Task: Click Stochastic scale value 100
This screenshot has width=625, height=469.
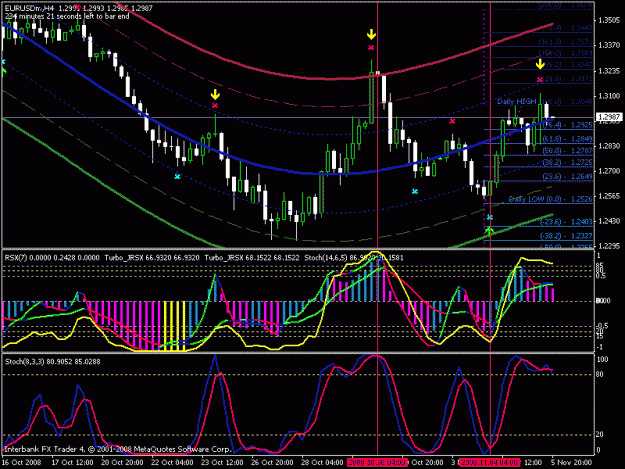Action: 603,359
